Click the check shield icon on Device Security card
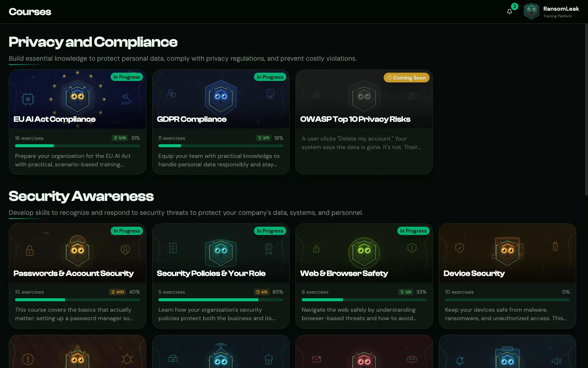This screenshot has width=588, height=368. (460, 248)
